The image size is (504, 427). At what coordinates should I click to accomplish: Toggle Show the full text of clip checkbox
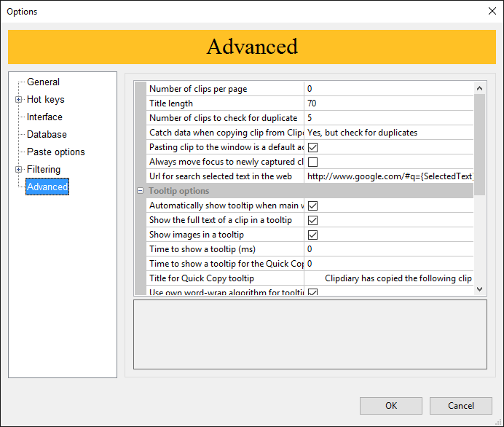tap(313, 220)
